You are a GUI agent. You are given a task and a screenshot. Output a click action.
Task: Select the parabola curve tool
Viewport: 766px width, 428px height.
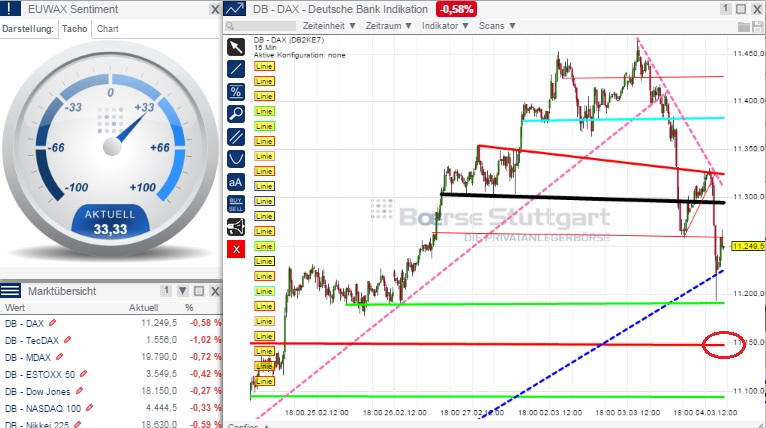(236, 159)
